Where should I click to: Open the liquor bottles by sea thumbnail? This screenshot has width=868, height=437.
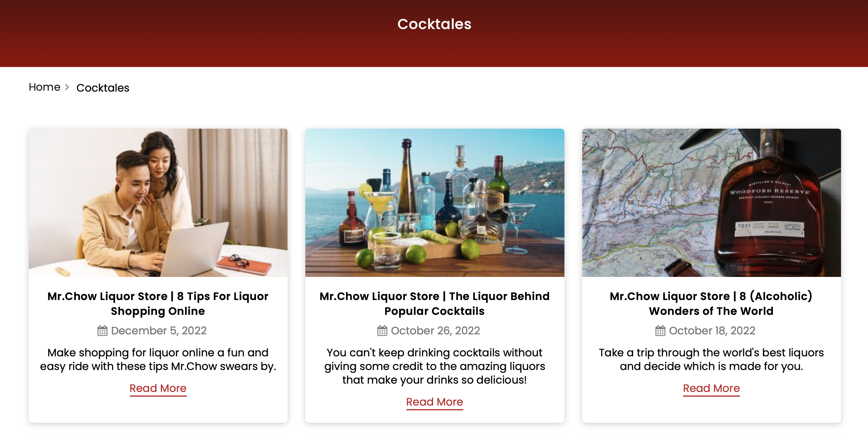[x=435, y=202]
